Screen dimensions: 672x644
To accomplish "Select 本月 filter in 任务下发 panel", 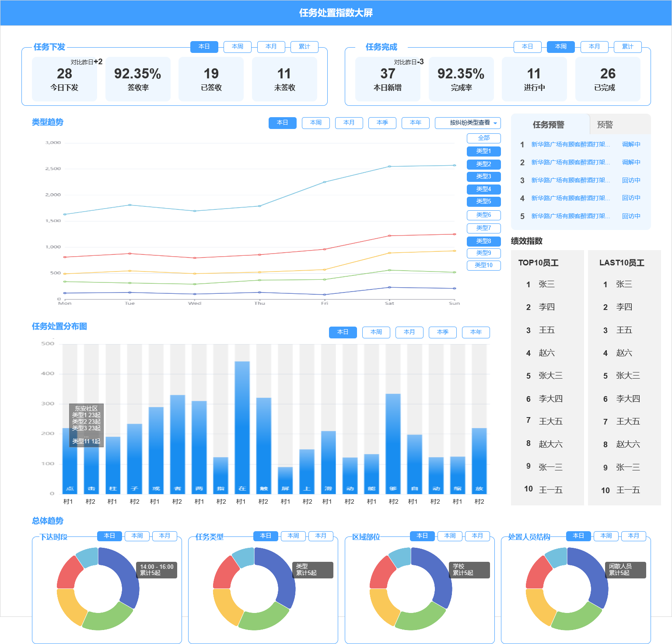I will (271, 47).
